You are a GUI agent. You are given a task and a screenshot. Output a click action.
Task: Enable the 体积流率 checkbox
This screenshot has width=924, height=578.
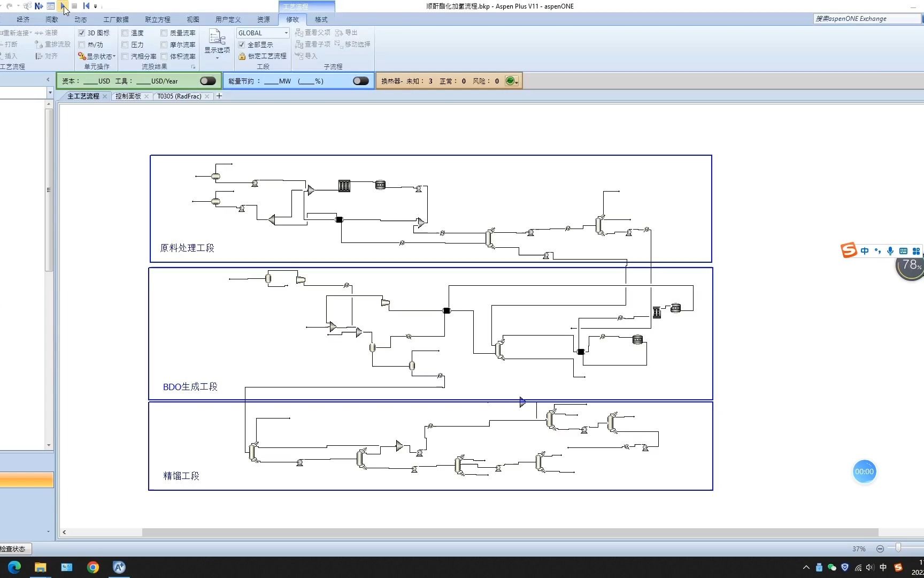tap(164, 56)
